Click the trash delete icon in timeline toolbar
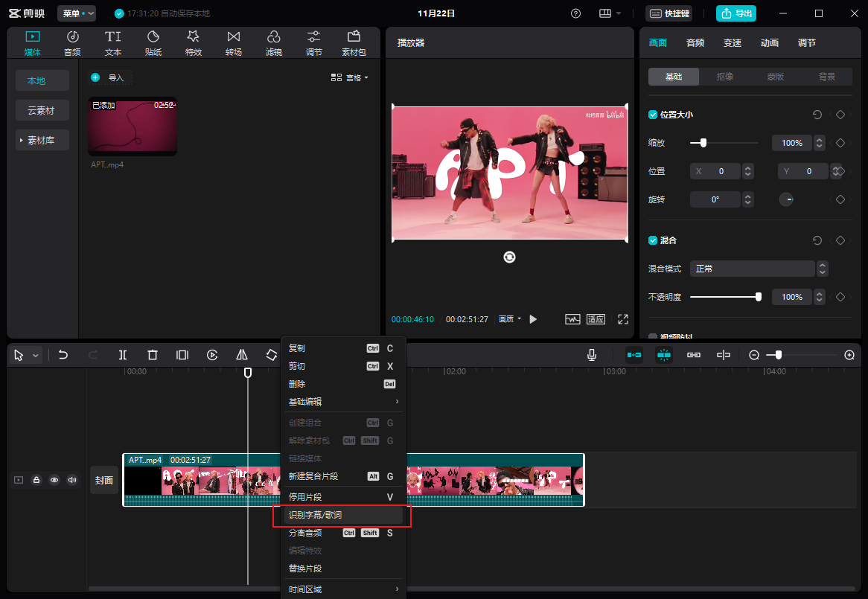868x599 pixels. point(153,356)
